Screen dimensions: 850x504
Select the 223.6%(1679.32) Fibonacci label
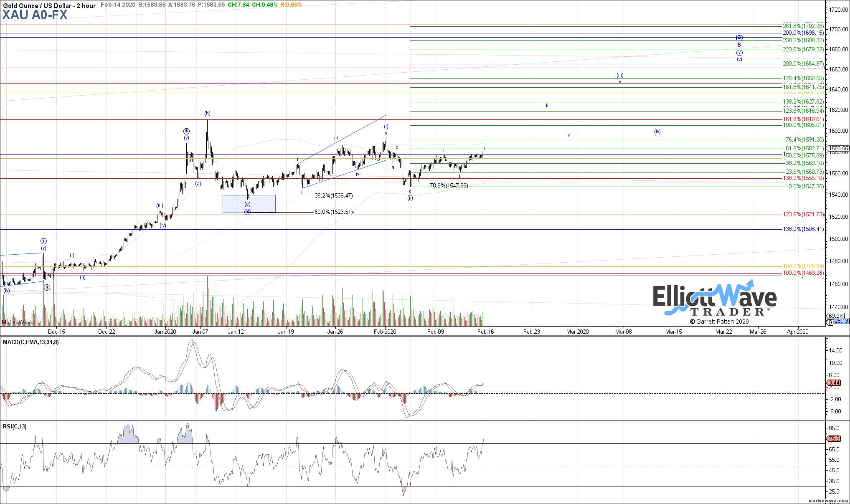click(x=803, y=49)
